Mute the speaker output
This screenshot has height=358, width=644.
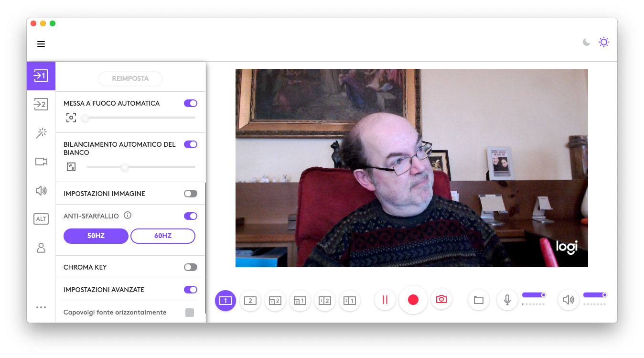(x=569, y=300)
